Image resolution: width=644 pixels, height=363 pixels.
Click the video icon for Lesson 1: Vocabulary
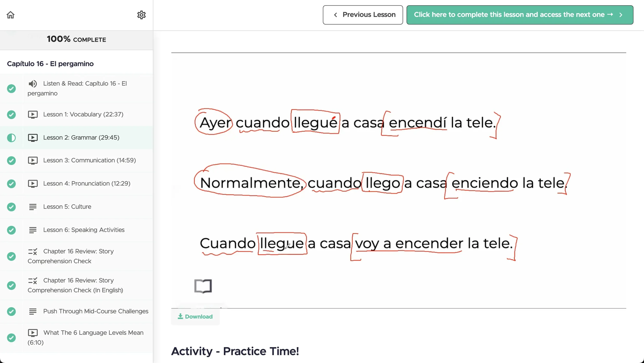click(32, 114)
